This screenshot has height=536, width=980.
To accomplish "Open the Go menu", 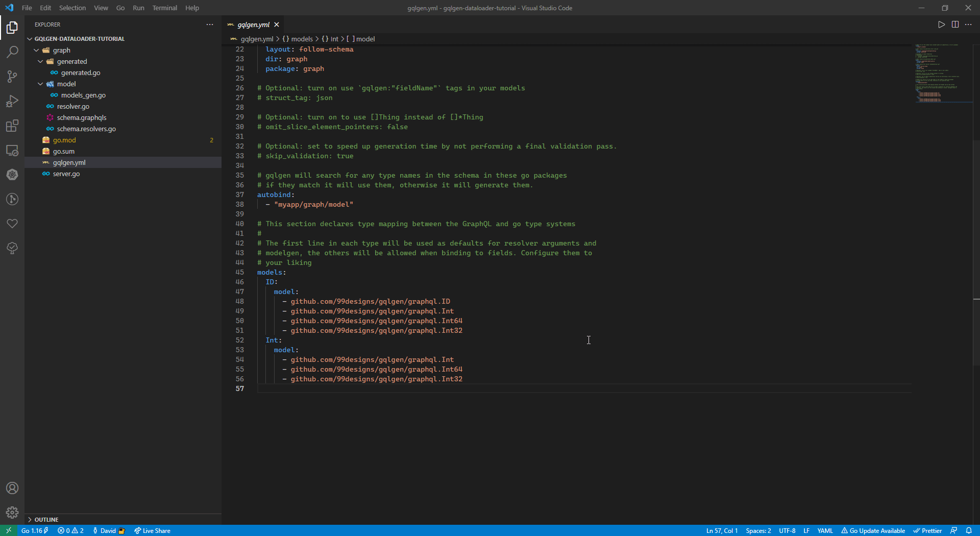I will pyautogui.click(x=120, y=8).
